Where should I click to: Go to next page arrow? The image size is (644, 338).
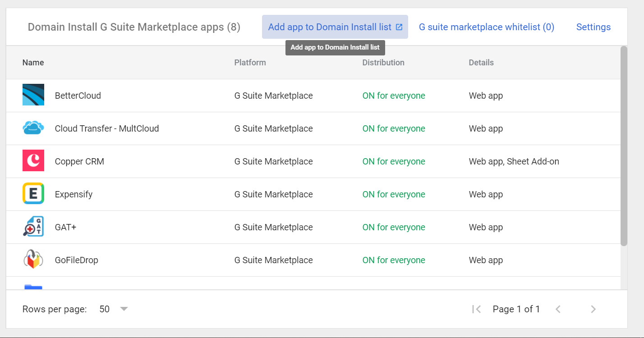593,309
